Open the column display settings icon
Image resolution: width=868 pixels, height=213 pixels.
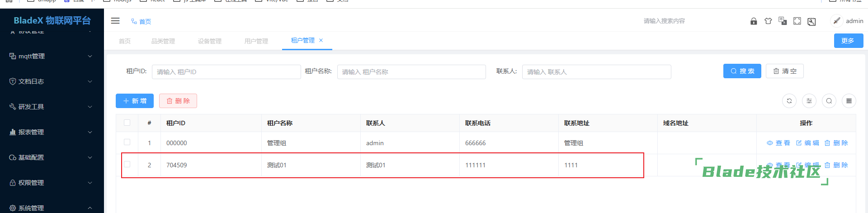[809, 101]
